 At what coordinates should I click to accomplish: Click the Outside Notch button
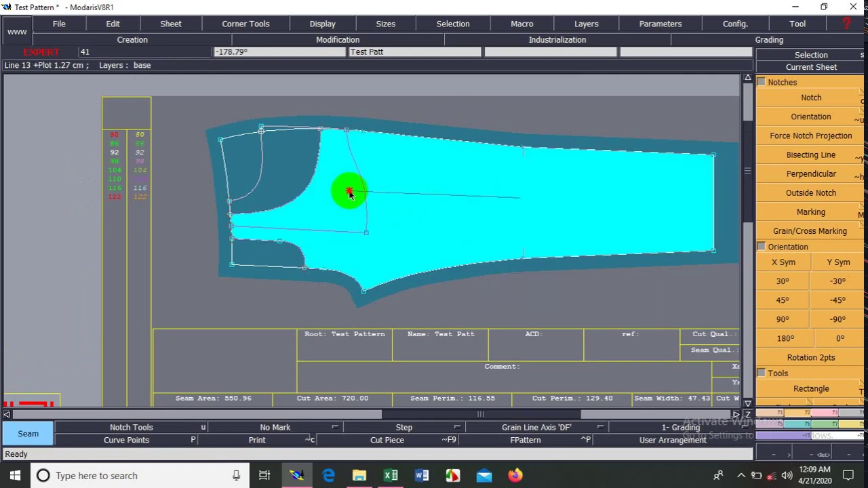point(811,192)
